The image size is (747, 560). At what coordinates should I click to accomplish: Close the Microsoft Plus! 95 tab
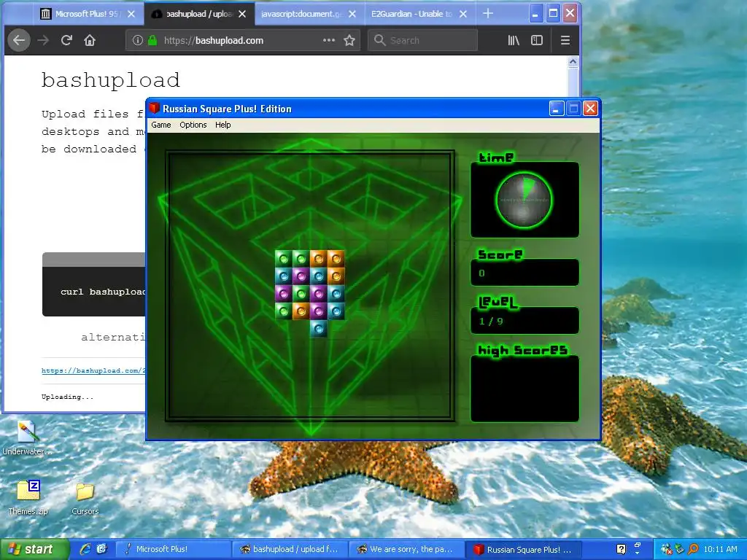(x=131, y=14)
